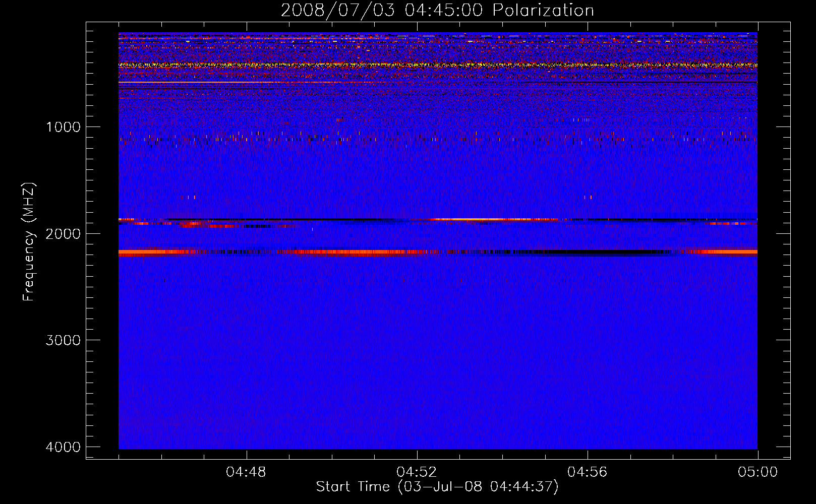
Task: Click the yellow noisy band near the spectrogram top
Action: pos(438,65)
